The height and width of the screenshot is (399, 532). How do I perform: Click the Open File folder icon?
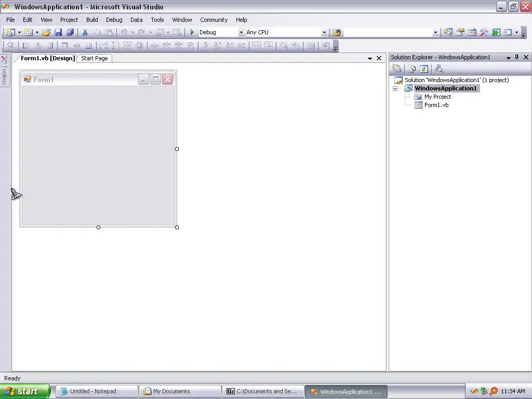(x=46, y=32)
